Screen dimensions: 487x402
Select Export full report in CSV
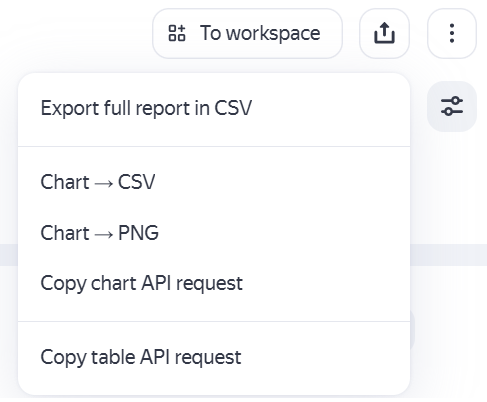click(214, 108)
